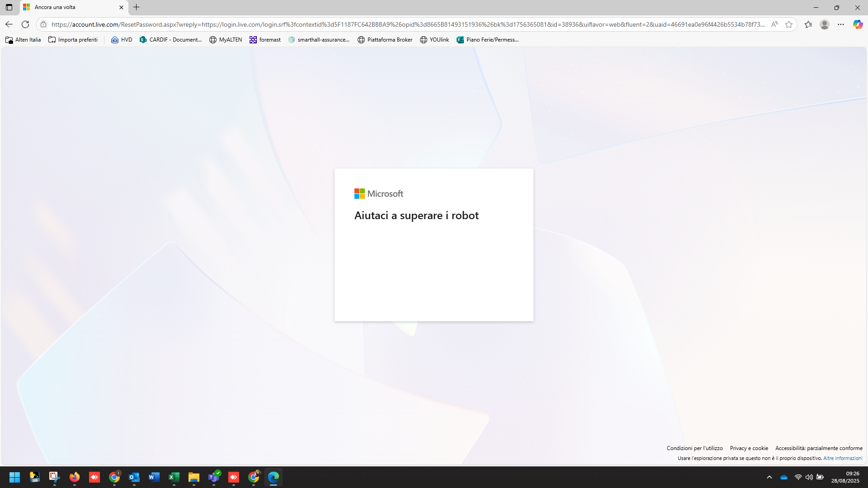The width and height of the screenshot is (868, 488).
Task: Refresh the current page
Action: [25, 24]
